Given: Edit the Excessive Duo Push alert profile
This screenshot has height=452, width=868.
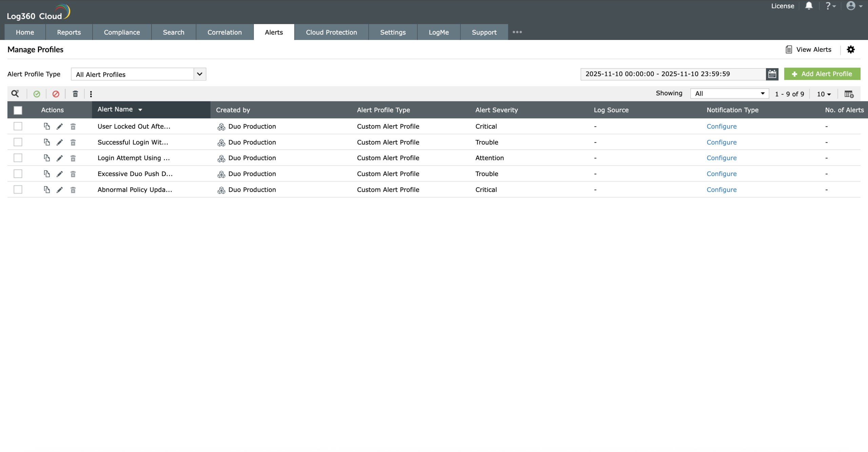Looking at the screenshot, I should [60, 174].
